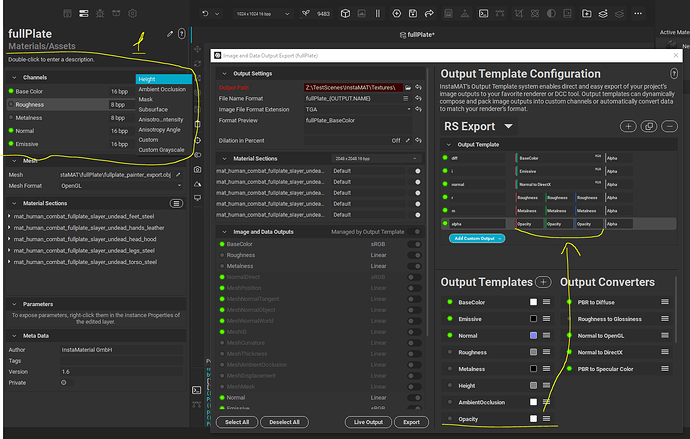The width and height of the screenshot is (690, 439).
Task: Click the undo arrow in top toolbar
Action: click(x=205, y=13)
